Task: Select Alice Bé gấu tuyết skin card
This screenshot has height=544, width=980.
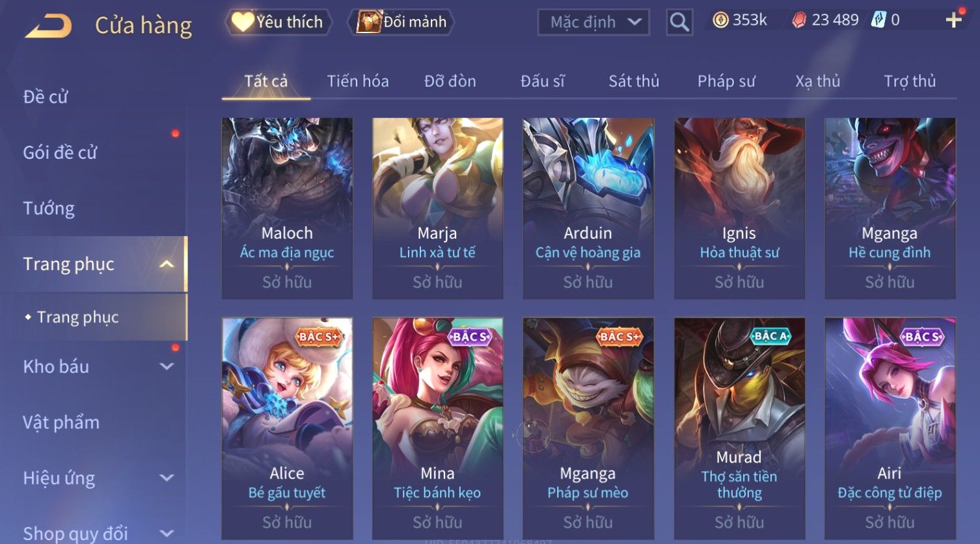Action: click(x=287, y=429)
